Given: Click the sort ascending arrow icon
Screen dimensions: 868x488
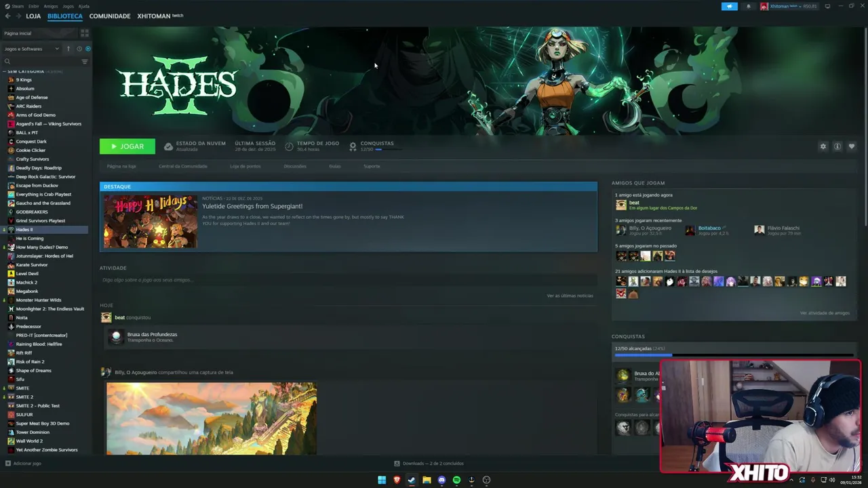Looking at the screenshot, I should click(x=68, y=49).
